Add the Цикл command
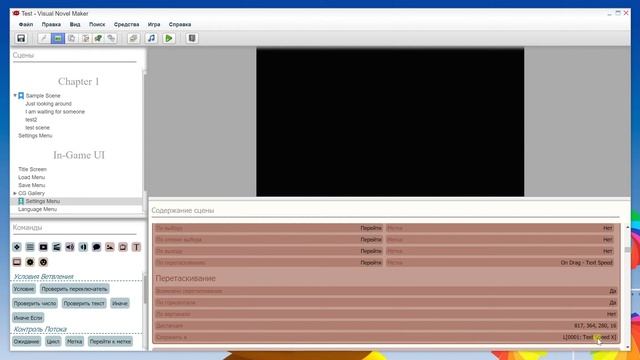 (x=53, y=342)
